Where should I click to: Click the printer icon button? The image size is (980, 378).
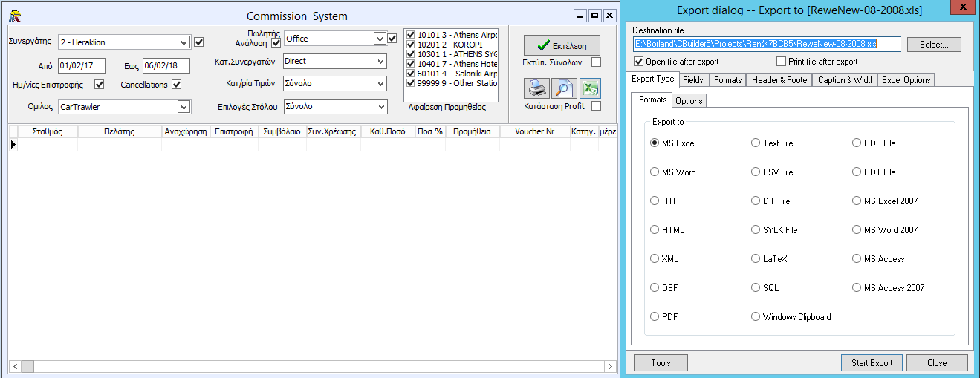(x=537, y=88)
